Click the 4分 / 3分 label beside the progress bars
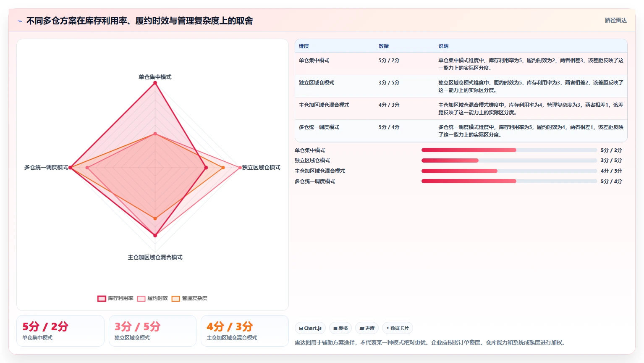This screenshot has height=363, width=644. (x=611, y=171)
